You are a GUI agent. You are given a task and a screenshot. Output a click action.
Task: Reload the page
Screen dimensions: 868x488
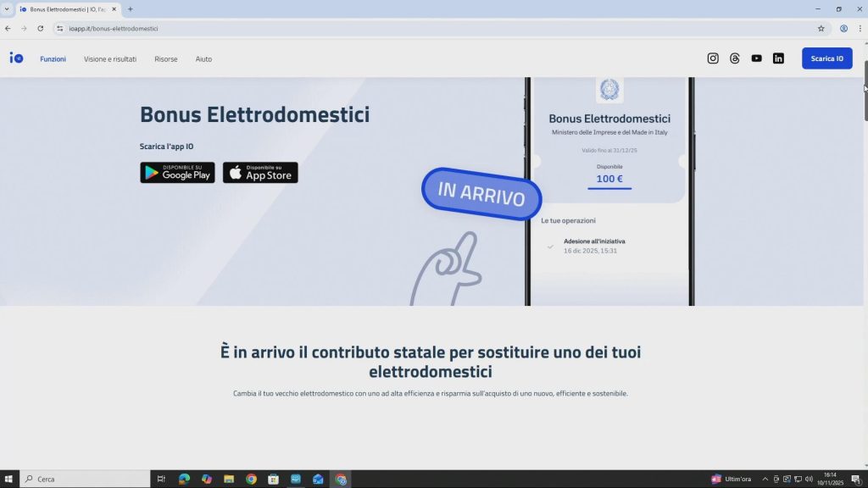tap(40, 28)
